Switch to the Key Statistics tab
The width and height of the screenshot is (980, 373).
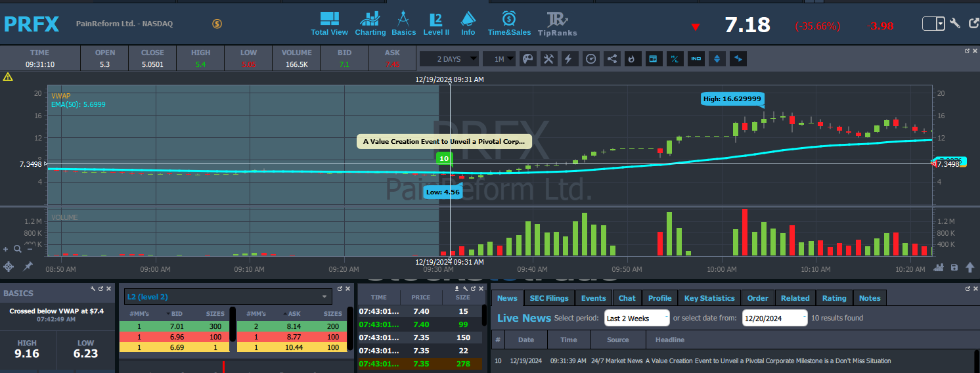coord(709,298)
